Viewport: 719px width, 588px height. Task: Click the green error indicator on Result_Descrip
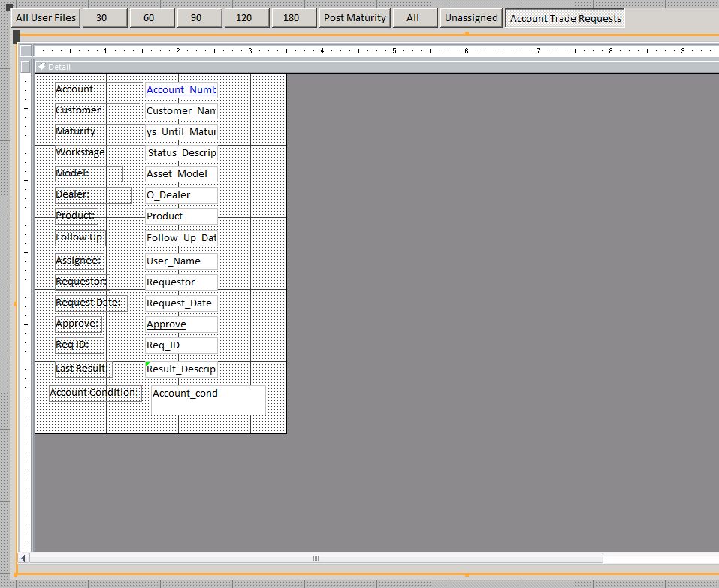pyautogui.click(x=148, y=364)
